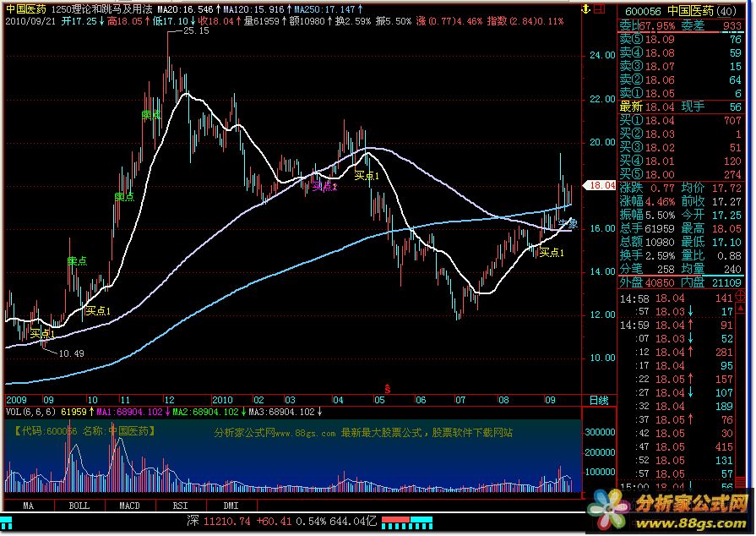
Task: Click the 10.49 low price label
Action: coord(71,353)
